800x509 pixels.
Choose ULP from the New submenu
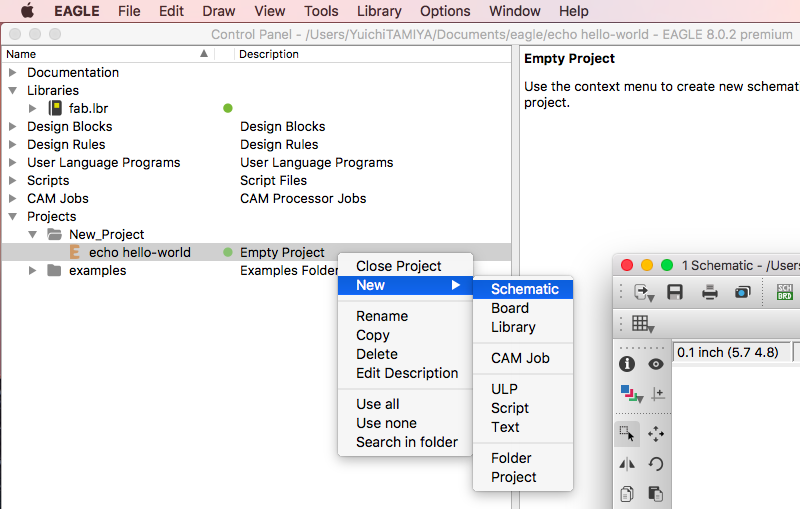523,389
